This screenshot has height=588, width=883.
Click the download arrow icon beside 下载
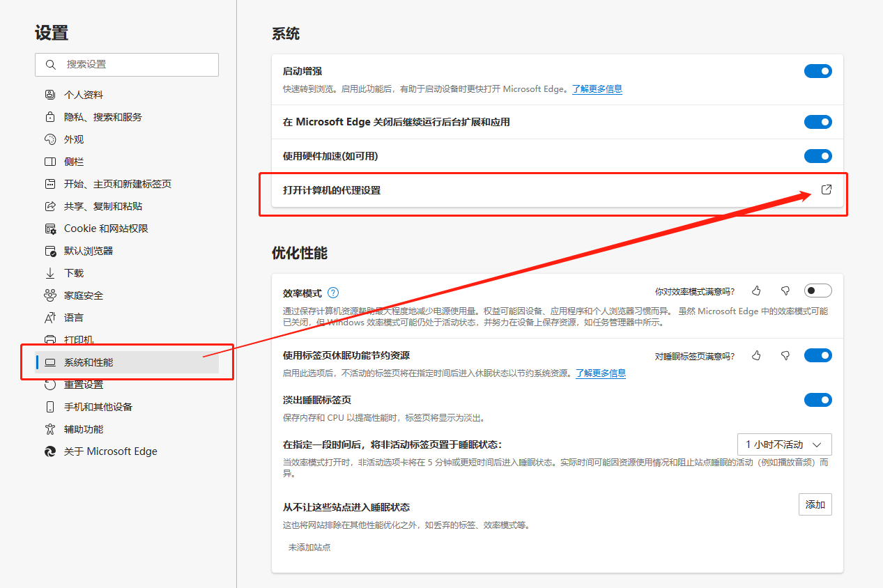[x=49, y=273]
